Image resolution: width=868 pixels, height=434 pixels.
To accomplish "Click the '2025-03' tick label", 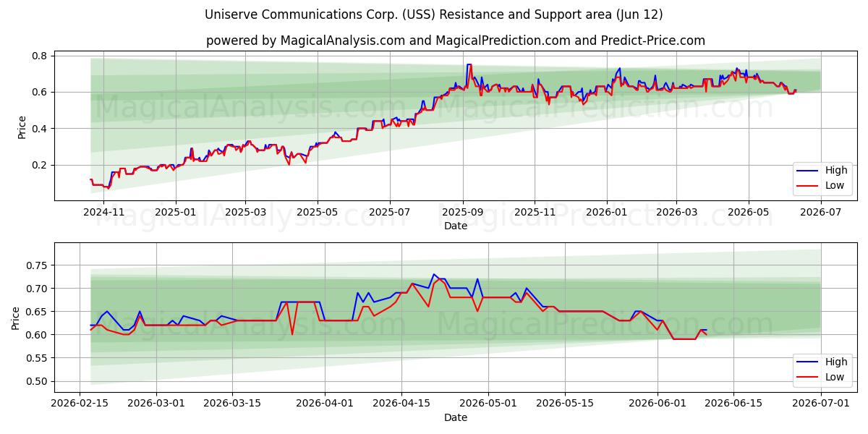I will coord(245,212).
